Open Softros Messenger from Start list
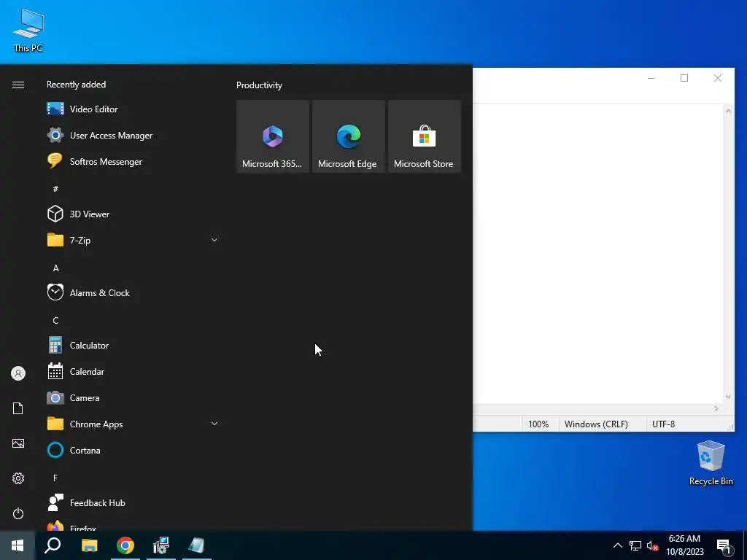 (132, 161)
